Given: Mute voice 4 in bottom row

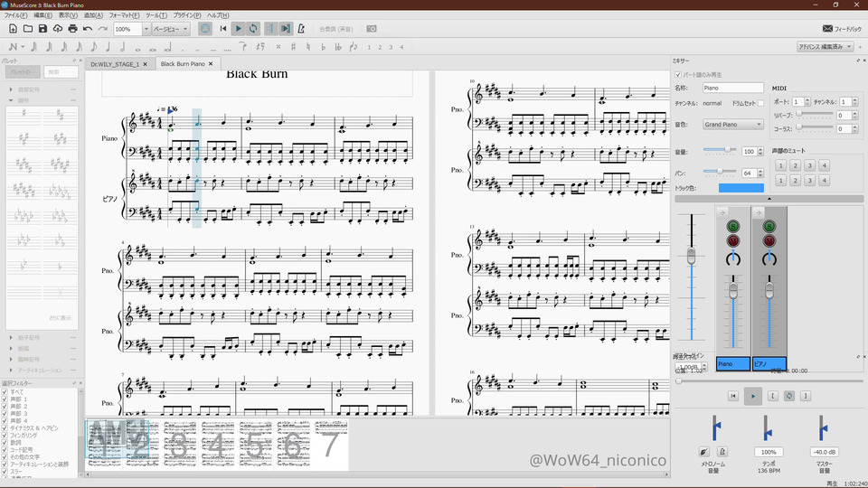Looking at the screenshot, I should tap(824, 181).
